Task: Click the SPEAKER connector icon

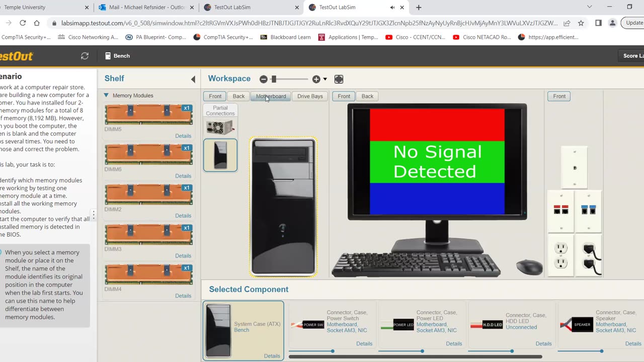Action: pos(577,324)
